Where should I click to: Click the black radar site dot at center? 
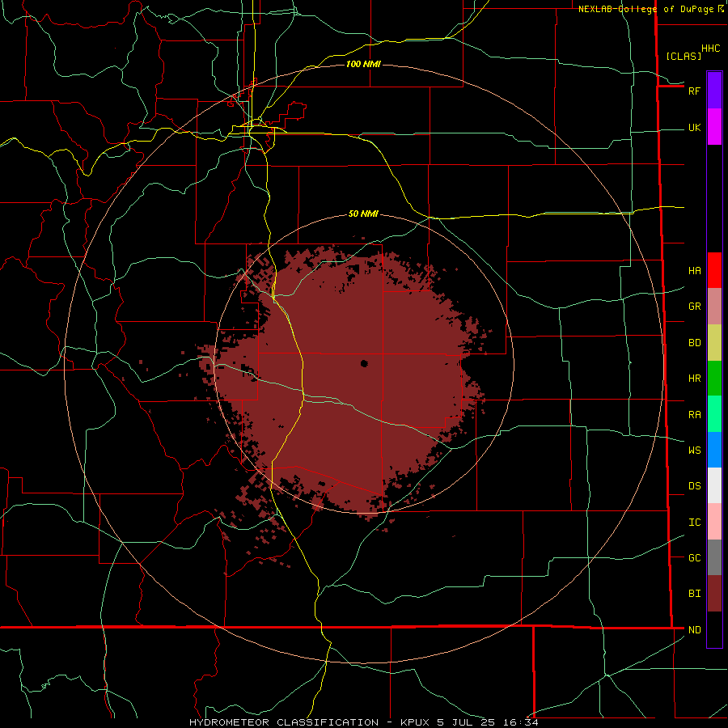point(364,363)
